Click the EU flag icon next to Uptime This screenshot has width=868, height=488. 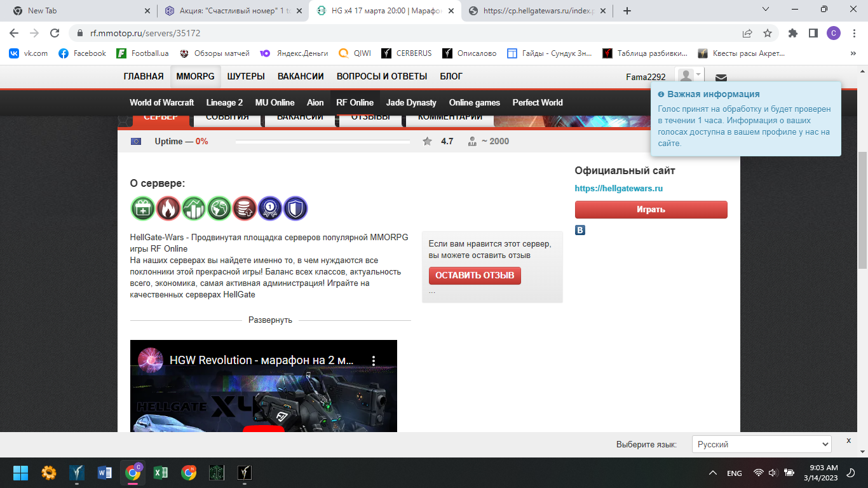coord(136,141)
